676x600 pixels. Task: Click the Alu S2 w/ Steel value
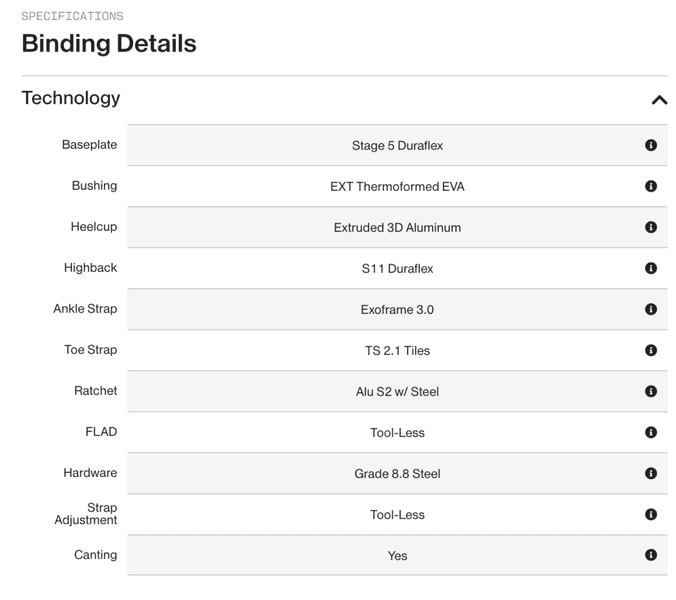397,392
